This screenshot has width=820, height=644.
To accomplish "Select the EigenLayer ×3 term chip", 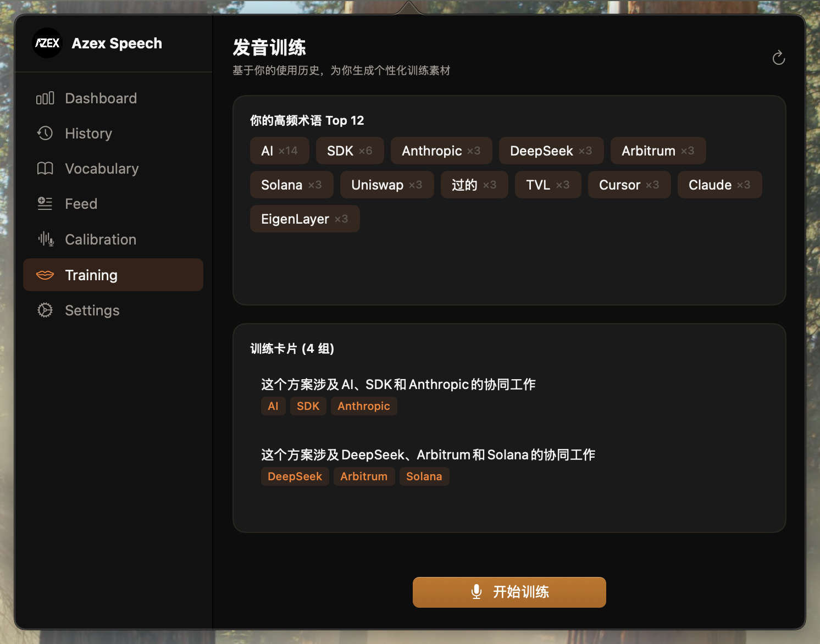I will pos(305,219).
